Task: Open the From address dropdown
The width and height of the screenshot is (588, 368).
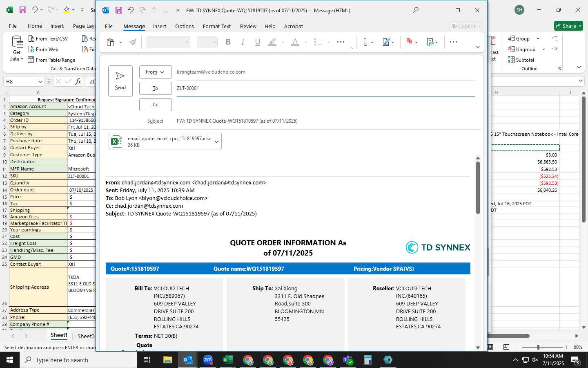Action: point(155,72)
